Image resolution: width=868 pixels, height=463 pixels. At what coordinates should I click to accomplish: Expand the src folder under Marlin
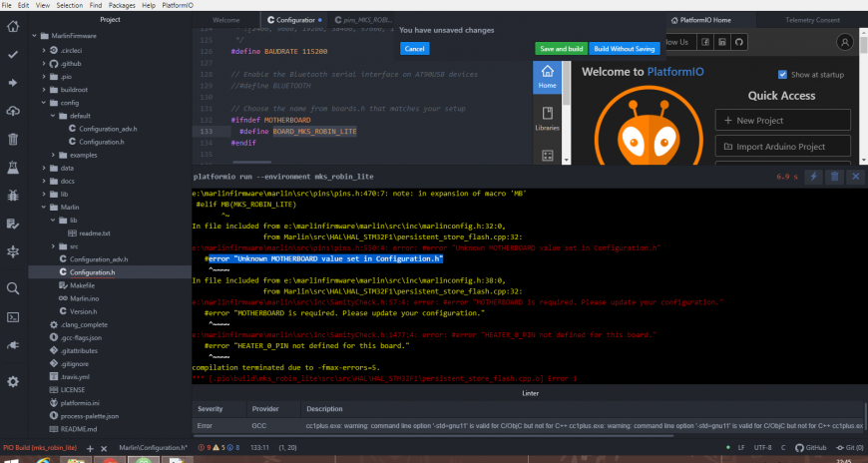pos(53,246)
